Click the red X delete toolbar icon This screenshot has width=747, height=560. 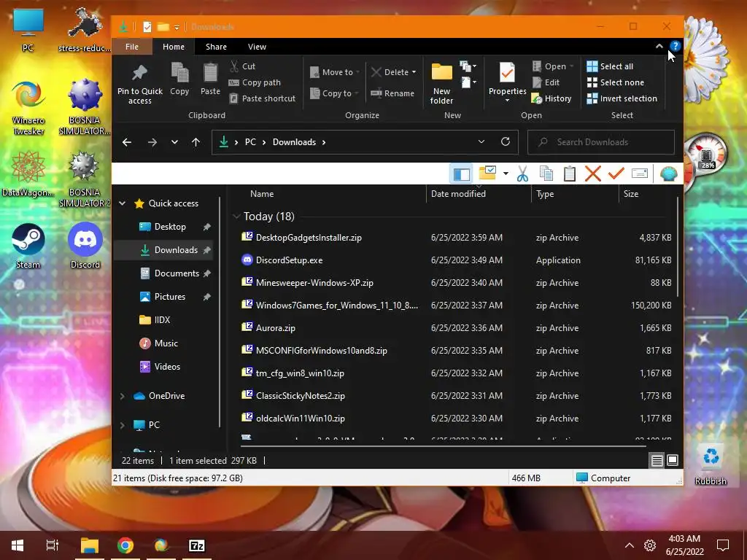pos(592,174)
